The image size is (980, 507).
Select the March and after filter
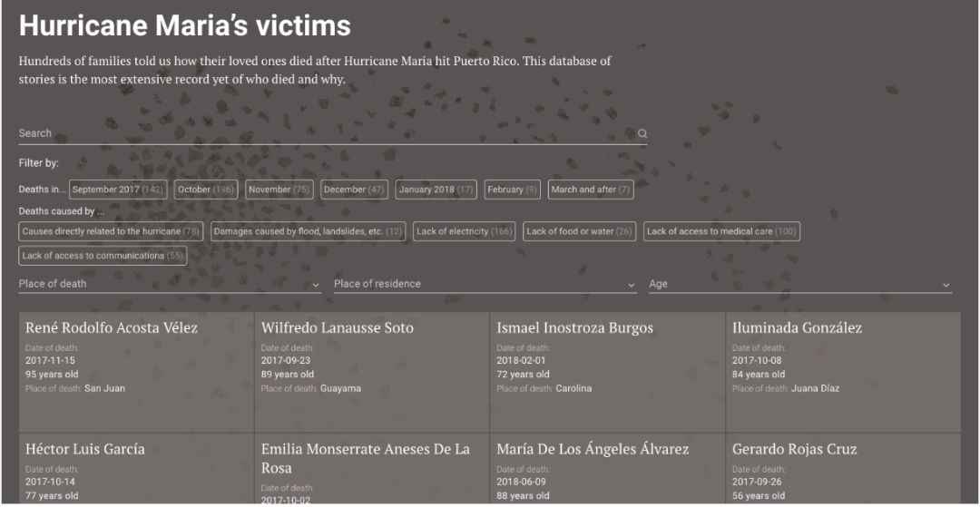590,190
